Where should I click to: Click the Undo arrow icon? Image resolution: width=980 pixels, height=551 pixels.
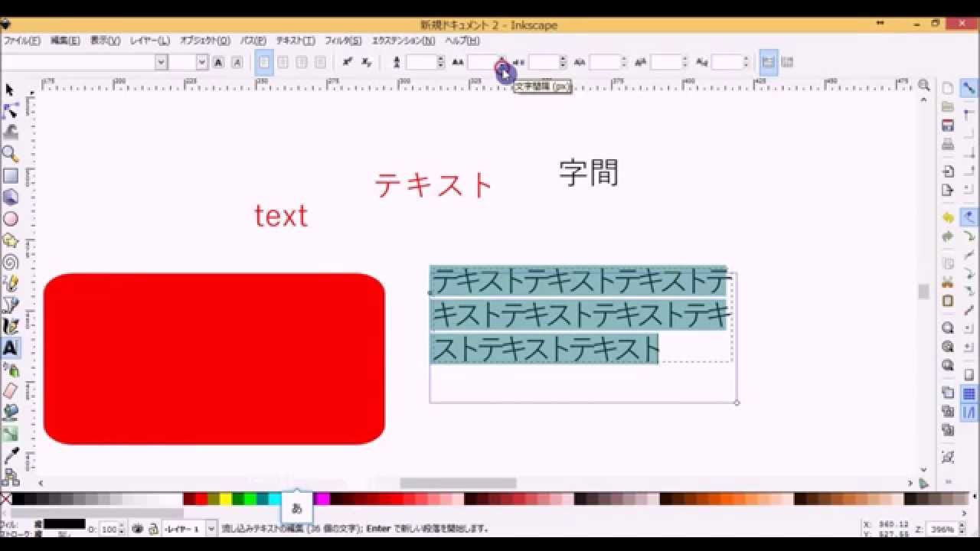(x=948, y=218)
